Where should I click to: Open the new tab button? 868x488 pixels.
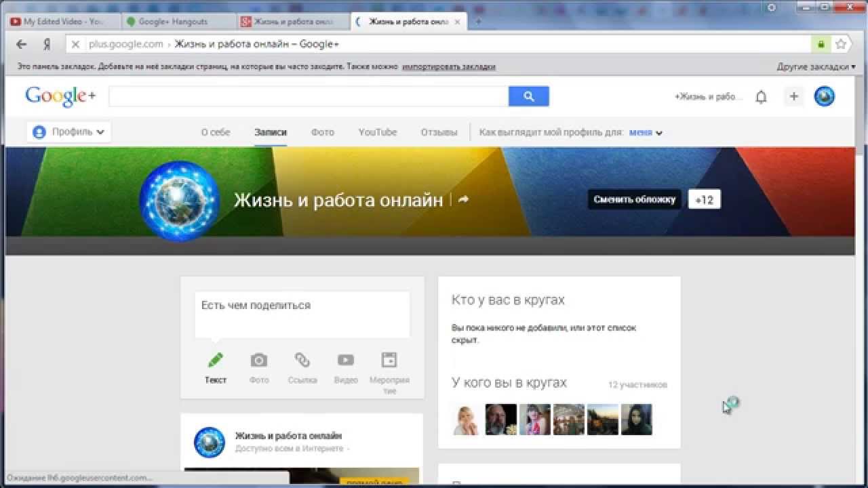478,21
